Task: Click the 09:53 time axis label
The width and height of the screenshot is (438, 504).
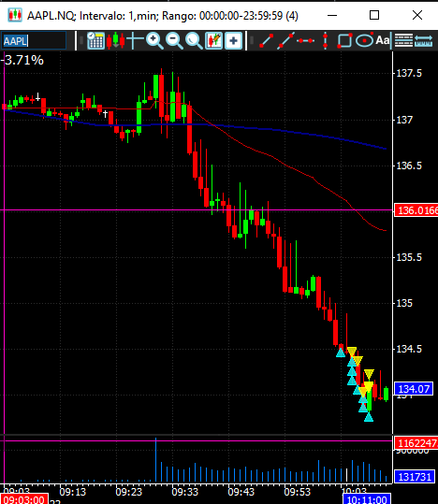Action: pyautogui.click(x=298, y=492)
